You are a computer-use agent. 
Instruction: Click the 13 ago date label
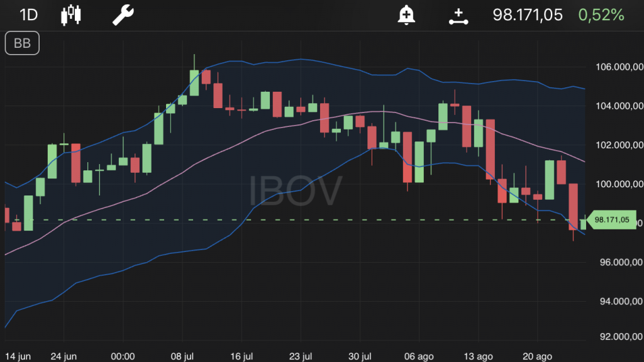[478, 356]
